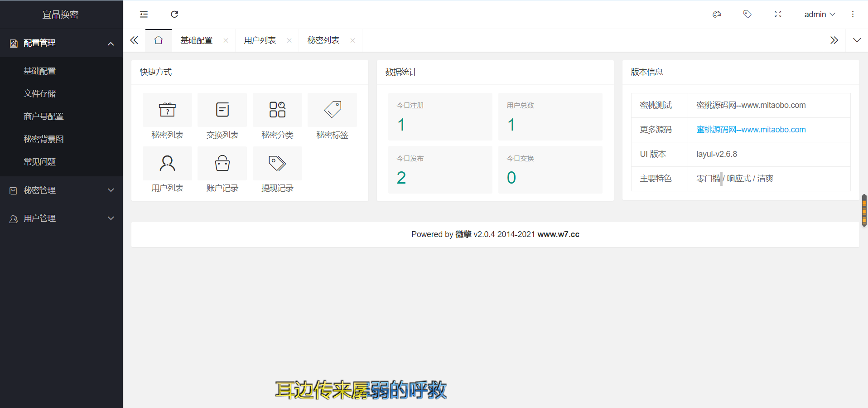Open the 交换列表 shortcut icon
The width and height of the screenshot is (868, 408).
tap(222, 110)
